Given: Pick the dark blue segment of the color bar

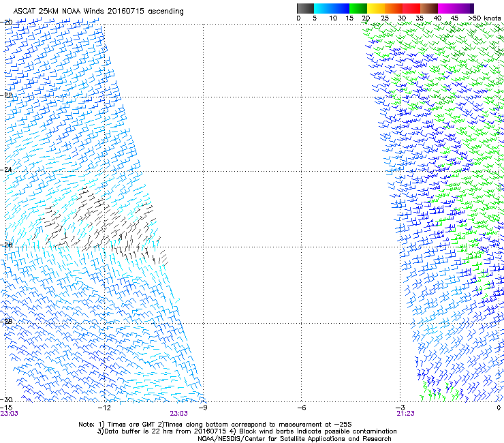Looking at the screenshot, I should (341, 8).
